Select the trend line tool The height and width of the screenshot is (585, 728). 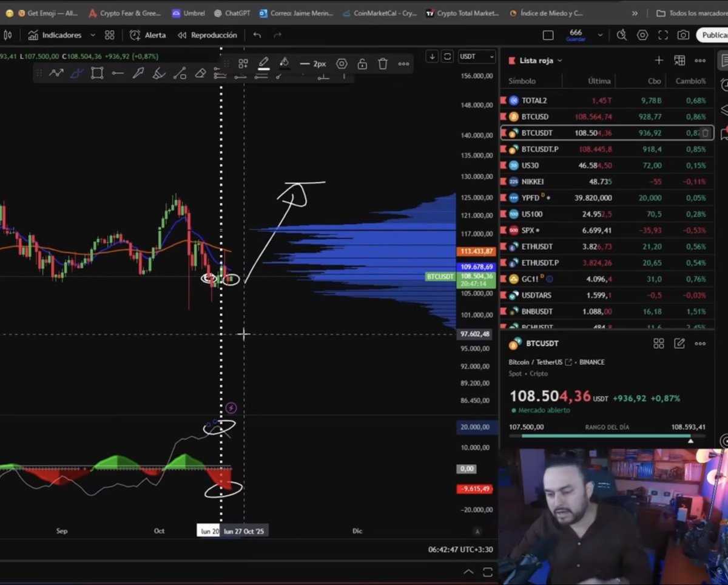coord(180,73)
